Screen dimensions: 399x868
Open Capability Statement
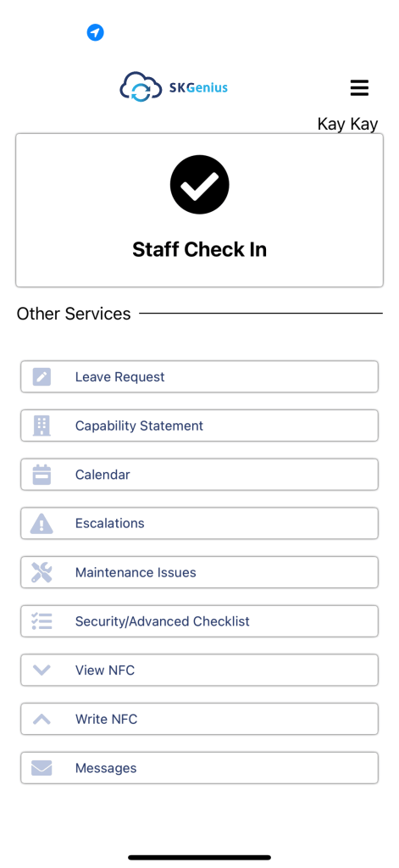point(199,426)
